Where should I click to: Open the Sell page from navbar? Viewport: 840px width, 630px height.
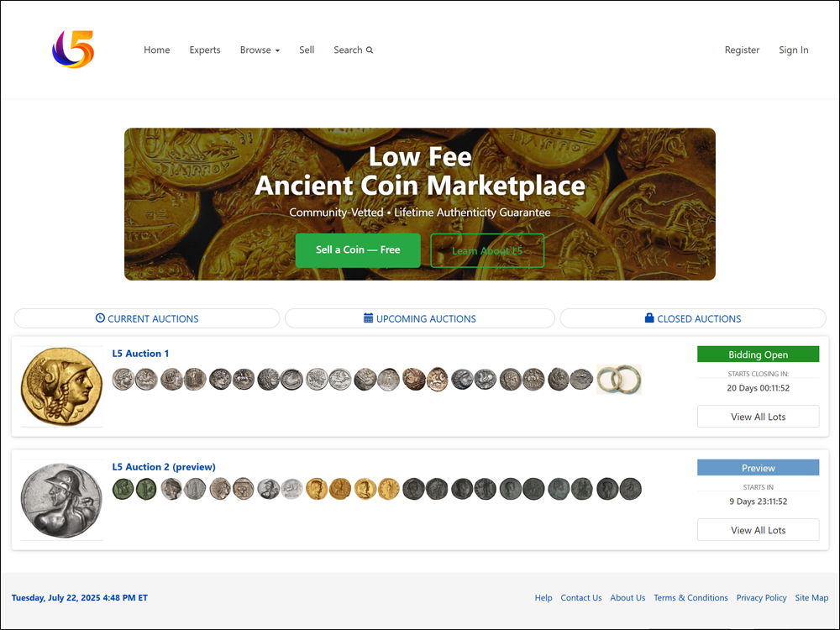(307, 50)
